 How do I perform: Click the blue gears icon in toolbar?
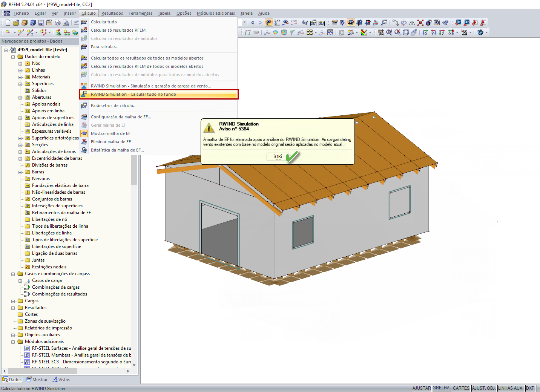tap(445, 23)
